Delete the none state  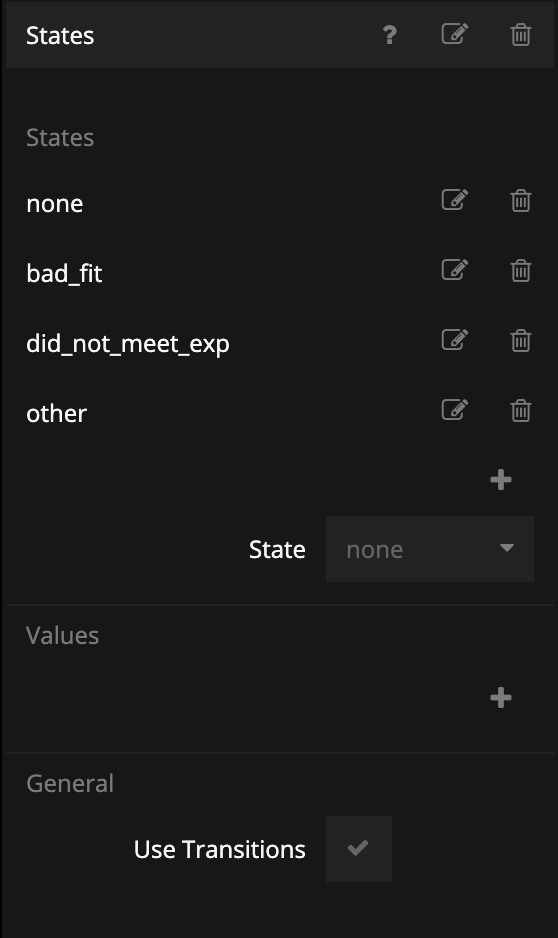click(x=521, y=200)
